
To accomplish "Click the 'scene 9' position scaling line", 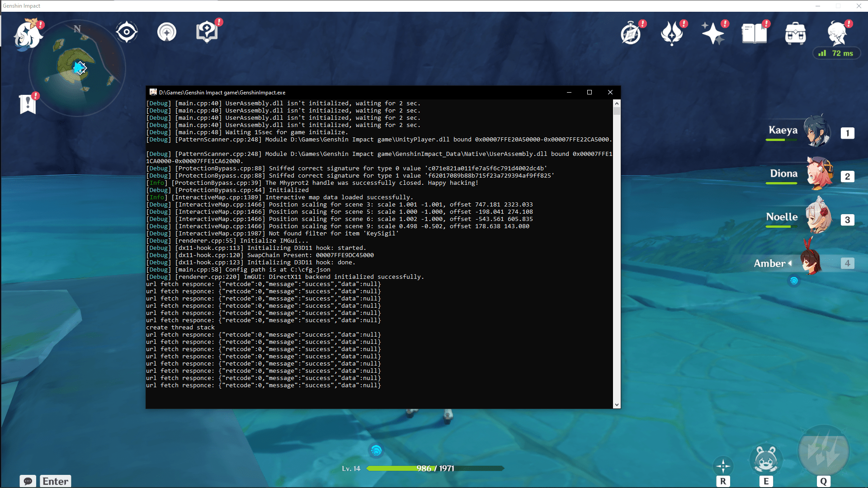I will tap(338, 226).
